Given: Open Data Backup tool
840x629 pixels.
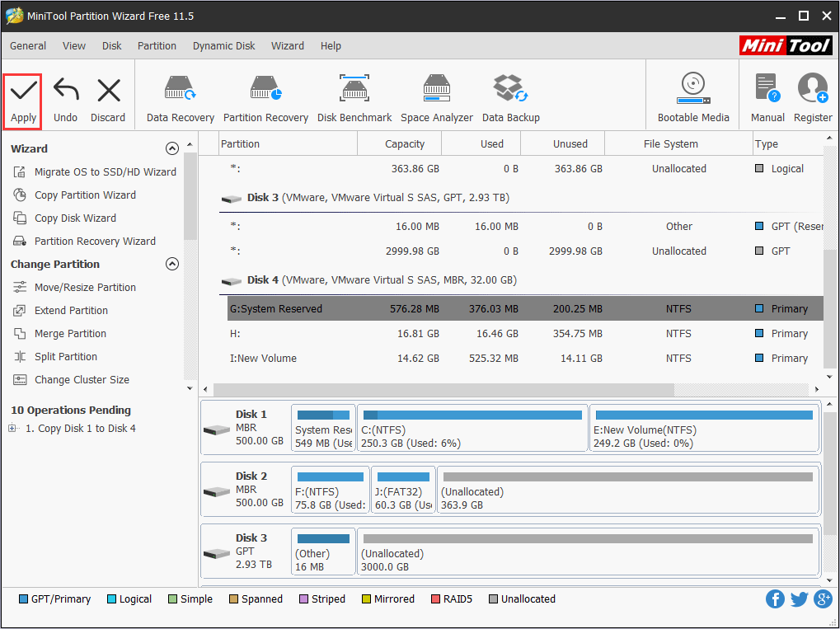Looking at the screenshot, I should pyautogui.click(x=510, y=100).
